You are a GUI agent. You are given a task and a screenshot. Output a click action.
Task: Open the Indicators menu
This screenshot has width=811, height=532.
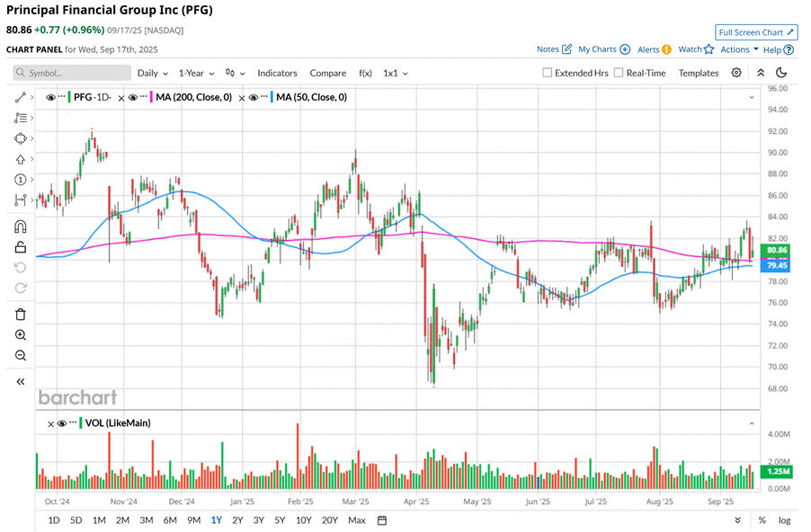[x=277, y=74]
